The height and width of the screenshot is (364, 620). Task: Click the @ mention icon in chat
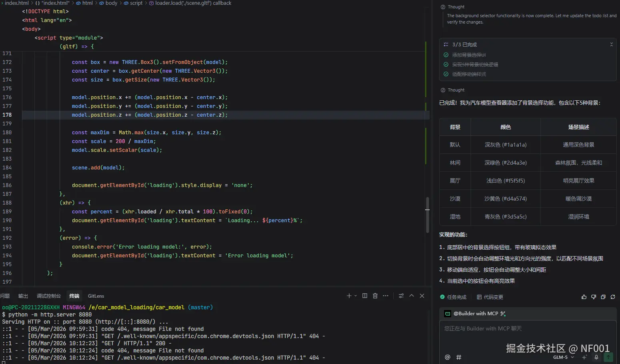tap(447, 357)
